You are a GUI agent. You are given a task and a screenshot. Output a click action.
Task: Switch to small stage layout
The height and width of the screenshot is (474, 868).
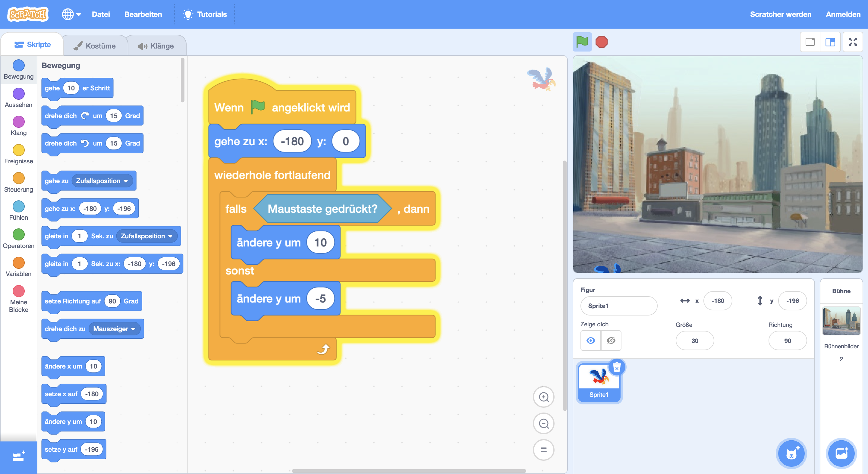(x=810, y=42)
